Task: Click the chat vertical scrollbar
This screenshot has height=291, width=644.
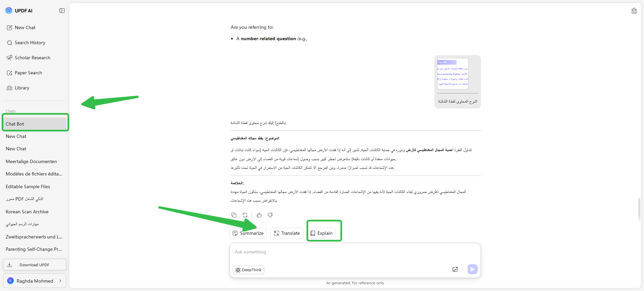Action: [x=639, y=209]
